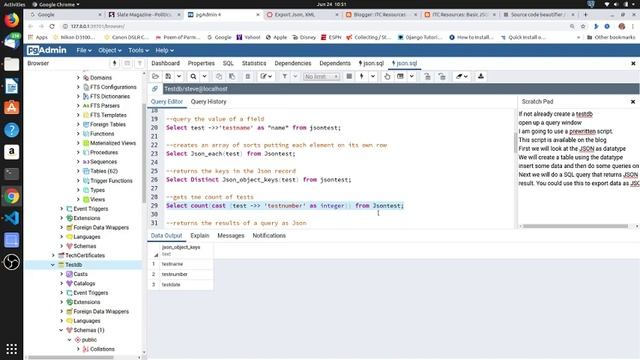Click the Filtered Rows icon in Browser header
The width and height of the screenshot is (640, 360).
pyautogui.click(x=140, y=63)
